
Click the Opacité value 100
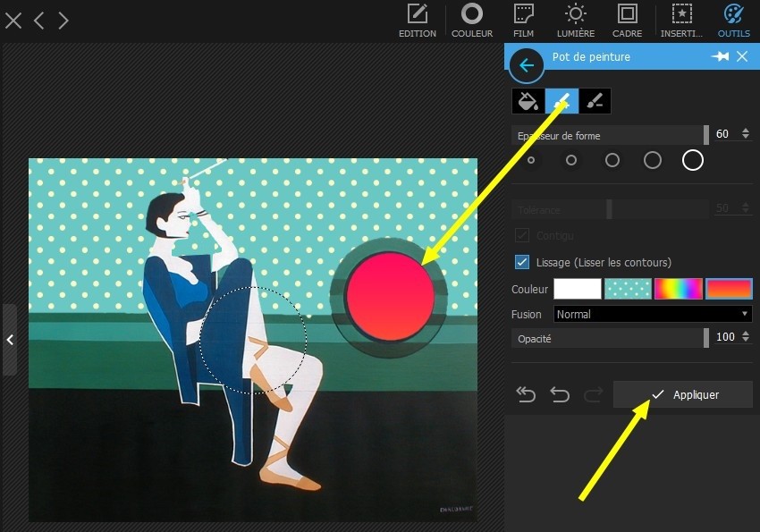(x=725, y=337)
